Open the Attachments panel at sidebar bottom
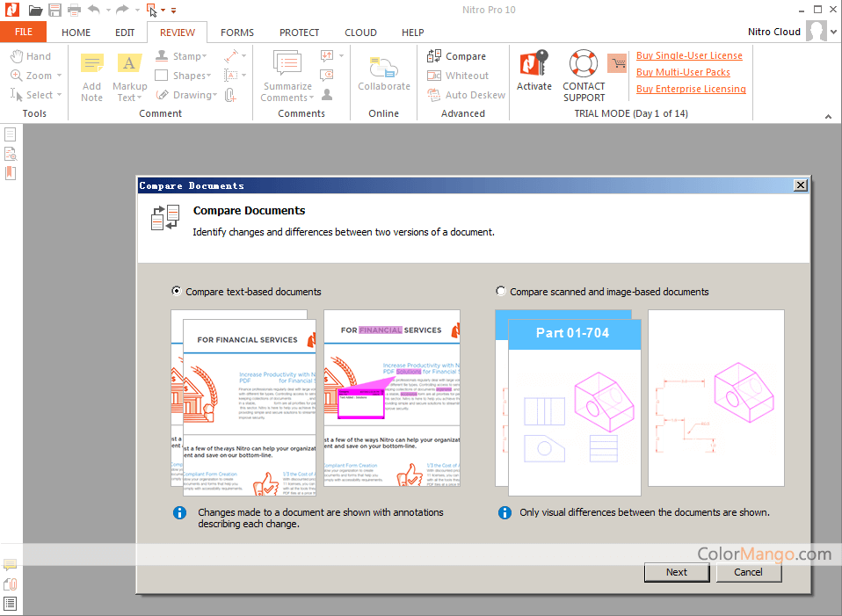 pyautogui.click(x=11, y=583)
